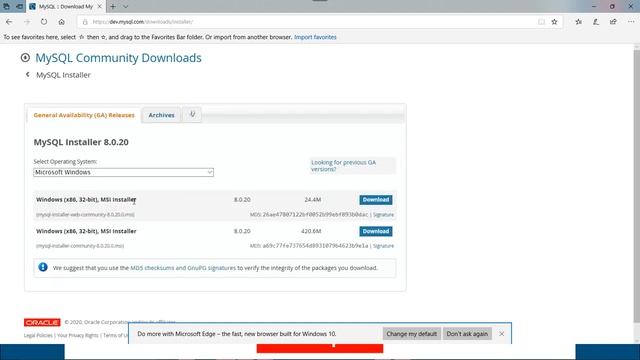Click the 24.4M file size text
Image resolution: width=640 pixels, height=360 pixels.
[x=313, y=200]
